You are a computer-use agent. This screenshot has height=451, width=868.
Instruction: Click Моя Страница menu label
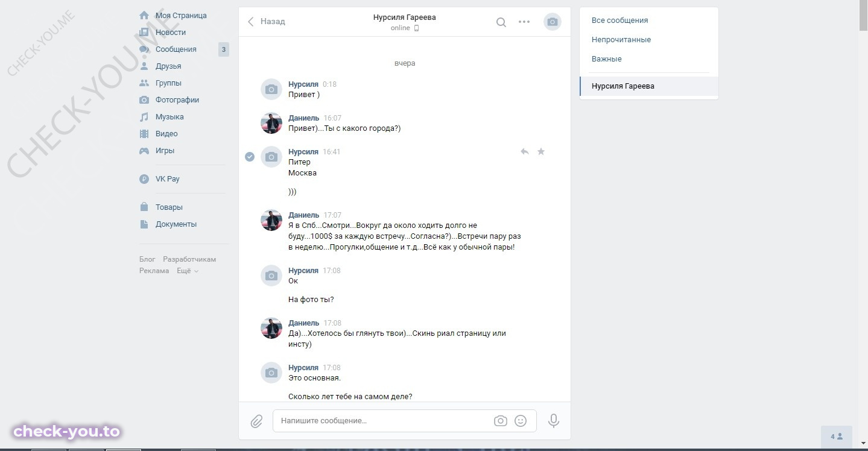pos(181,15)
